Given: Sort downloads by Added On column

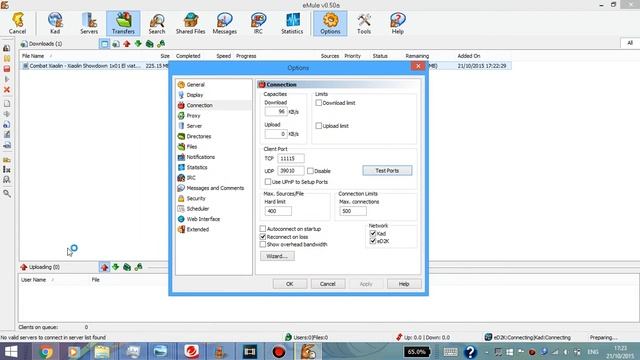Looking at the screenshot, I should (x=469, y=56).
